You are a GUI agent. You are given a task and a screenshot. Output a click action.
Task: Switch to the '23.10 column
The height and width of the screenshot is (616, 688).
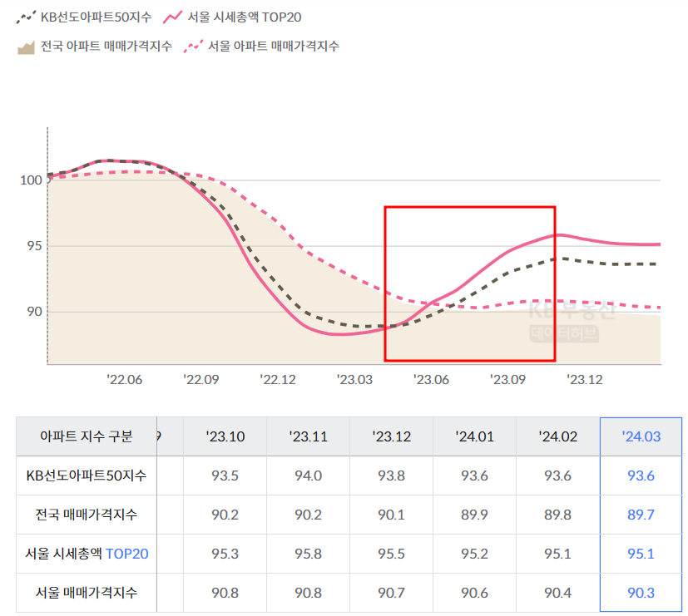225,436
